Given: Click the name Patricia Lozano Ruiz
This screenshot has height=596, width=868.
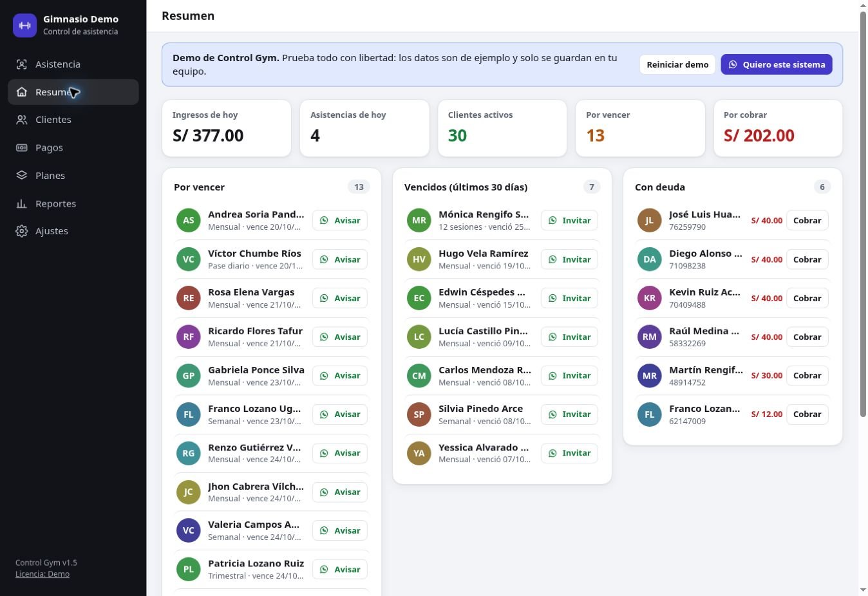Looking at the screenshot, I should coord(256,563).
